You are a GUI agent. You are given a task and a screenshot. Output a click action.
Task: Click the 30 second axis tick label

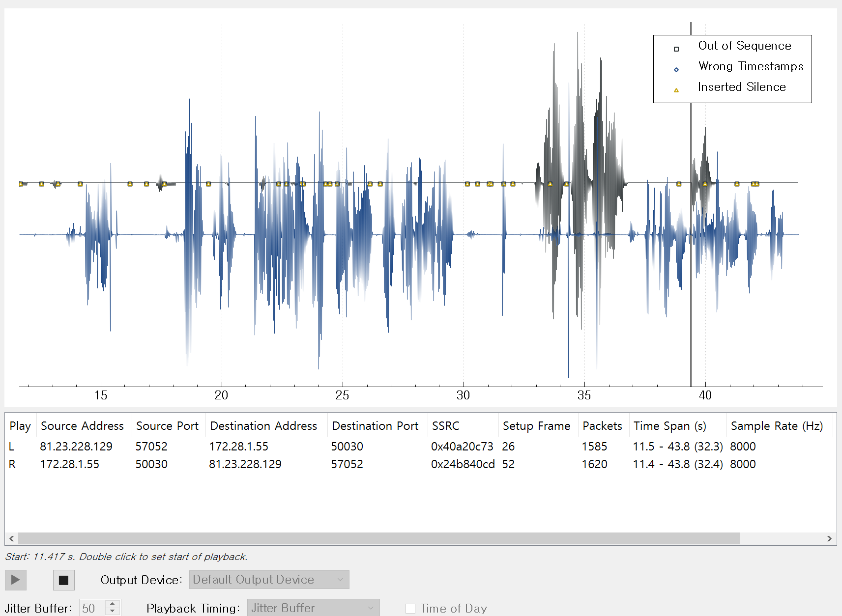tap(463, 395)
